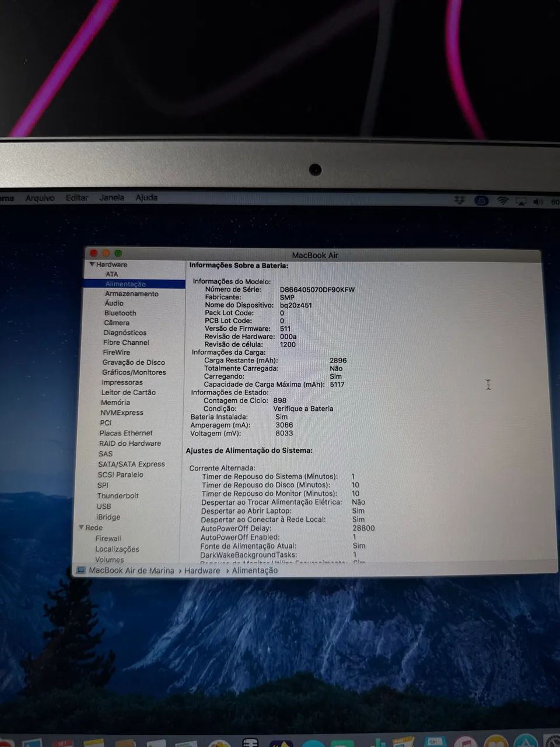Click device name value bq20z451
The image size is (560, 747).
(x=296, y=305)
